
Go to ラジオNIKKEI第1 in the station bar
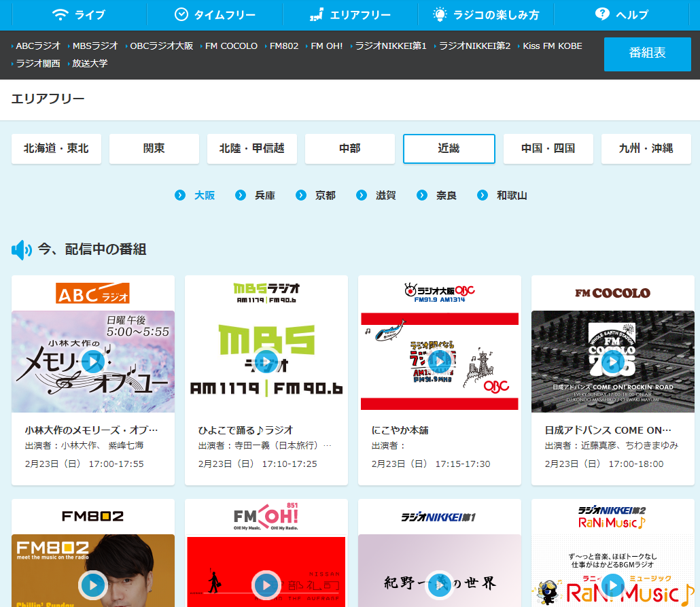pyautogui.click(x=391, y=46)
